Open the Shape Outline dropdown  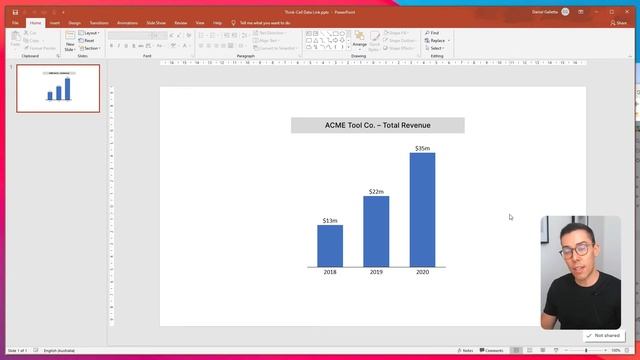click(x=399, y=41)
